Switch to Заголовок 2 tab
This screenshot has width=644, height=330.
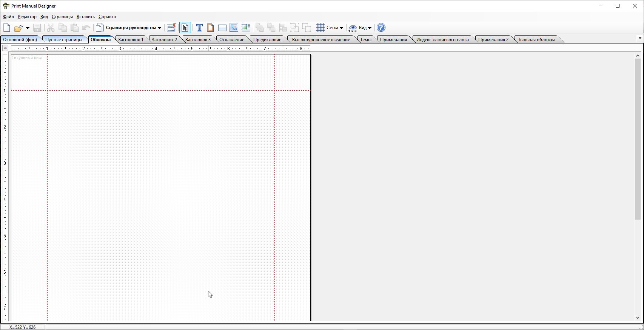[164, 39]
